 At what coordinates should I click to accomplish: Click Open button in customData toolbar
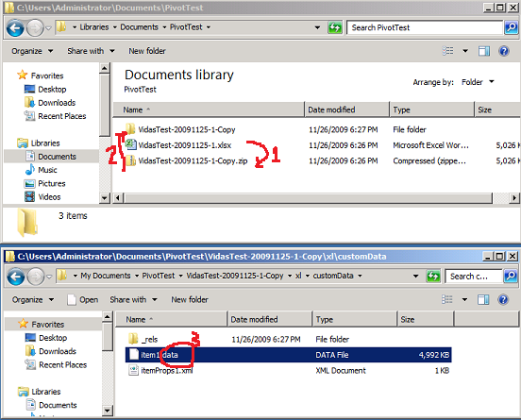pyautogui.click(x=83, y=300)
